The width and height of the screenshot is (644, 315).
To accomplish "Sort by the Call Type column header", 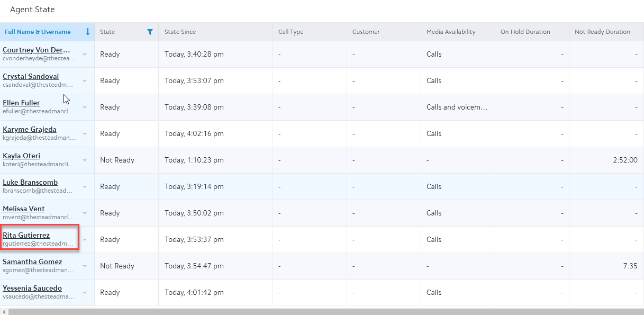I will (291, 32).
